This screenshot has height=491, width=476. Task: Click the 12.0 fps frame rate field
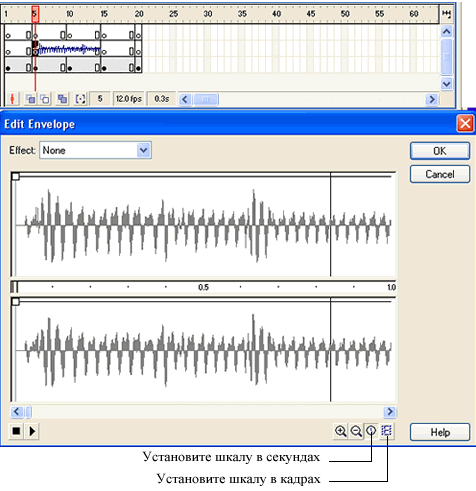(x=129, y=99)
